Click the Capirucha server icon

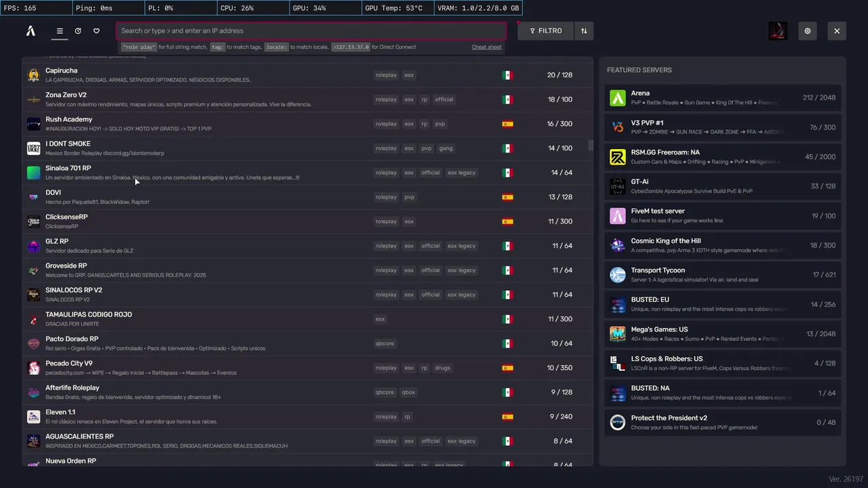33,75
